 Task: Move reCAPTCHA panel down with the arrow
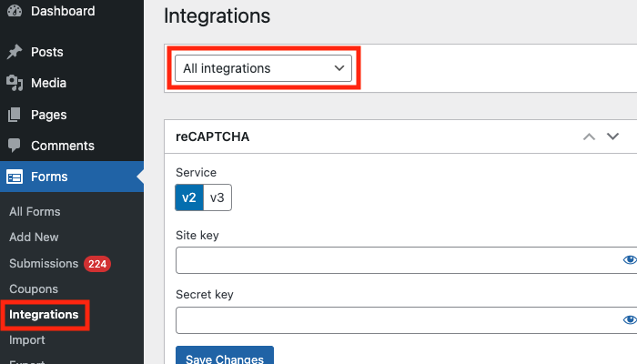point(612,136)
